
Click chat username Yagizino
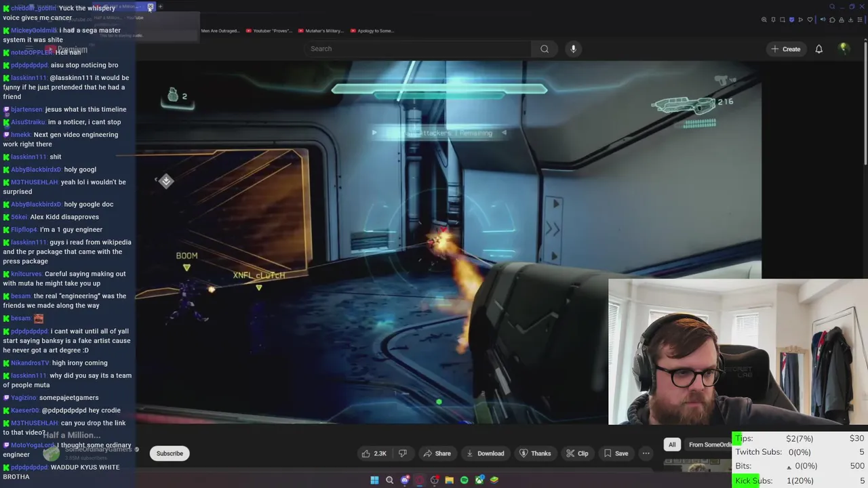pyautogui.click(x=24, y=398)
